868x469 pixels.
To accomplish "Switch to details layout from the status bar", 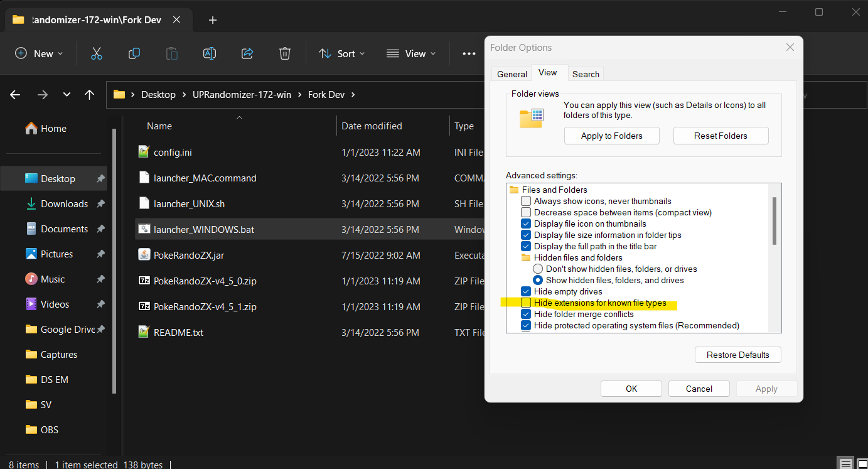I will click(845, 463).
